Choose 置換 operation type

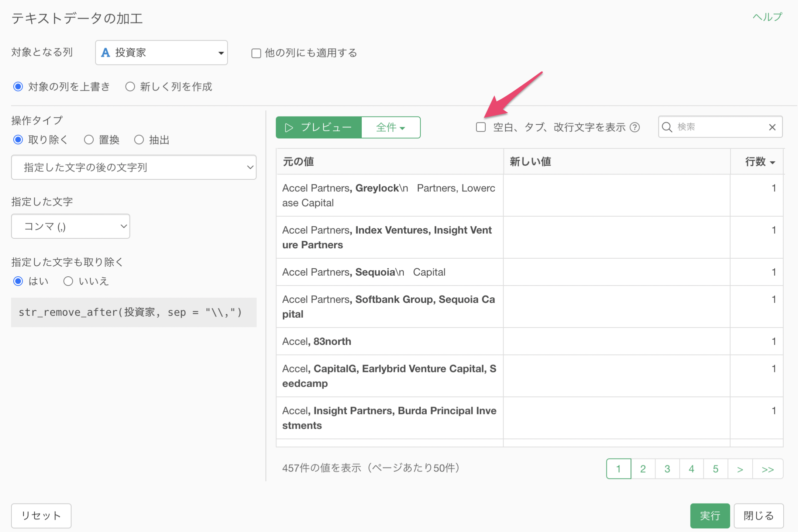[x=89, y=140]
